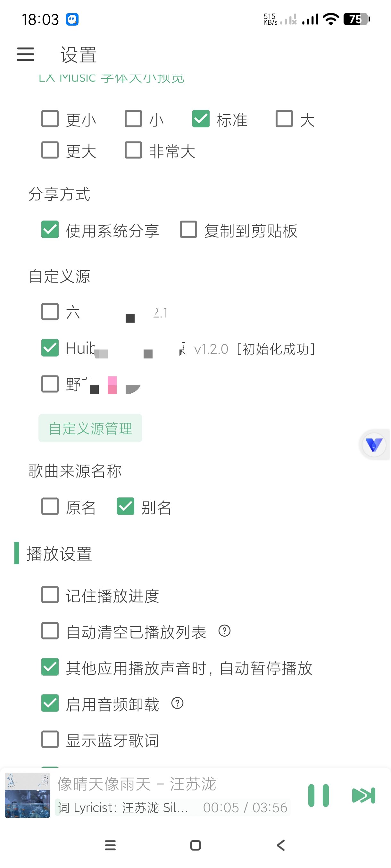Tap the lyric line in player bar

(123, 808)
